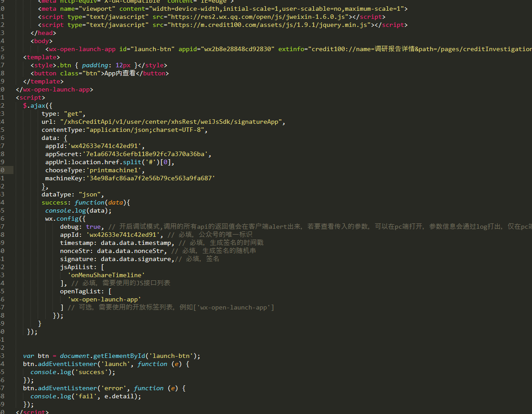Image resolution: width=532 pixels, height=414 pixels.
Task: Click the console.log(data); statement
Action: click(78, 211)
